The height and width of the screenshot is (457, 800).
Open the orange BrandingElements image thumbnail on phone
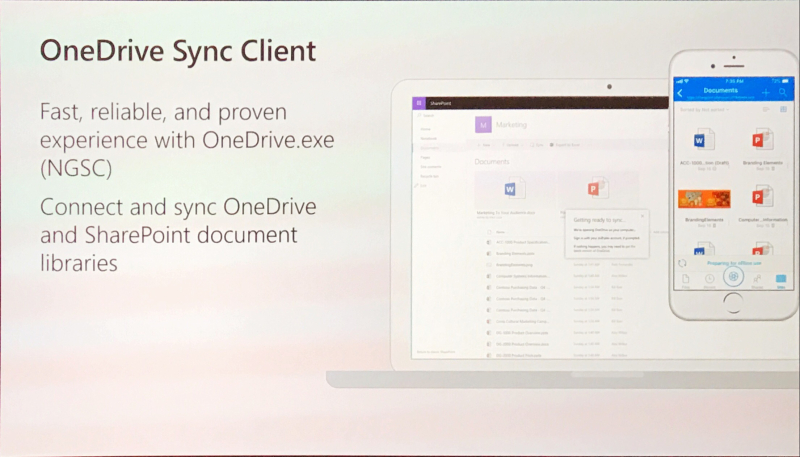tap(704, 199)
